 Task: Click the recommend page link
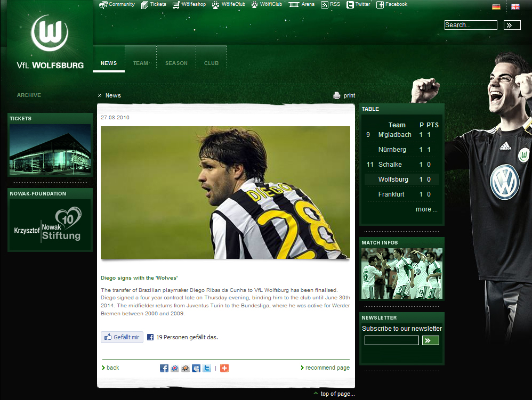325,368
